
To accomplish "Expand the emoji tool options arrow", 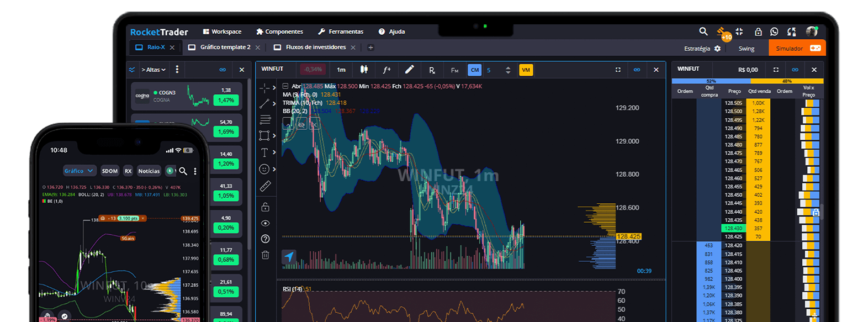I will pos(274,169).
